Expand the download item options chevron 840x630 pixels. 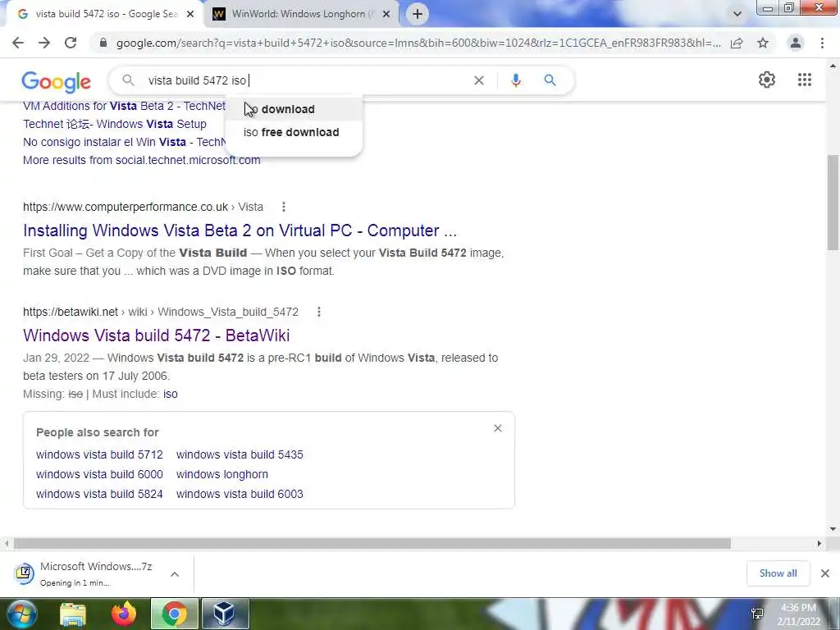click(x=175, y=574)
